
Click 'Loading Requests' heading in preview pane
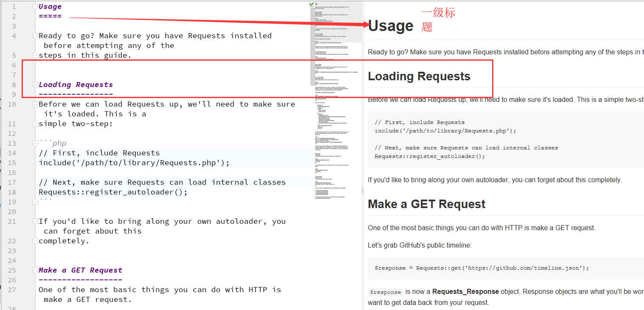pyautogui.click(x=419, y=76)
